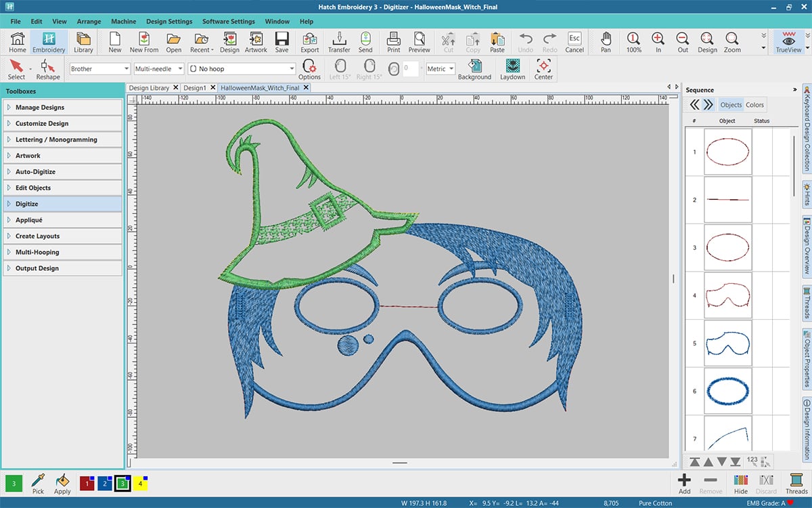812x508 pixels.
Task: Select the Reshape tool
Action: click(48, 69)
